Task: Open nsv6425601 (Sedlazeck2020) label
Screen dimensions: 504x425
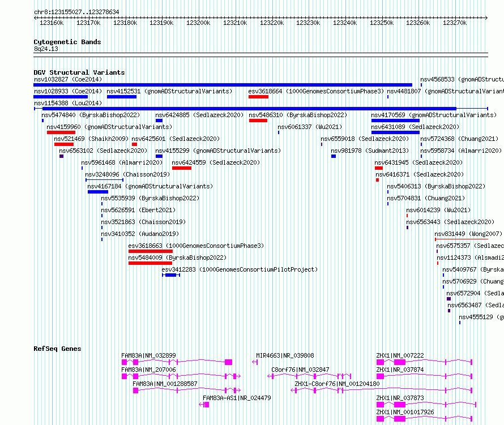Action: pyautogui.click(x=176, y=139)
